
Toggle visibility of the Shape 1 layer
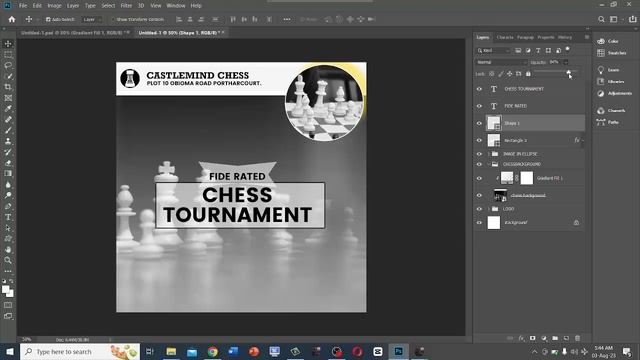point(479,123)
